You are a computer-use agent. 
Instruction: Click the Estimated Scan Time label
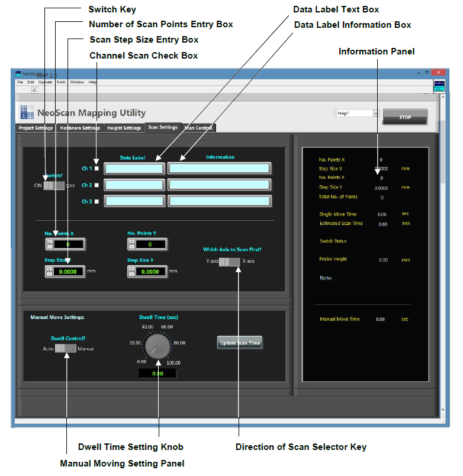[x=341, y=223]
